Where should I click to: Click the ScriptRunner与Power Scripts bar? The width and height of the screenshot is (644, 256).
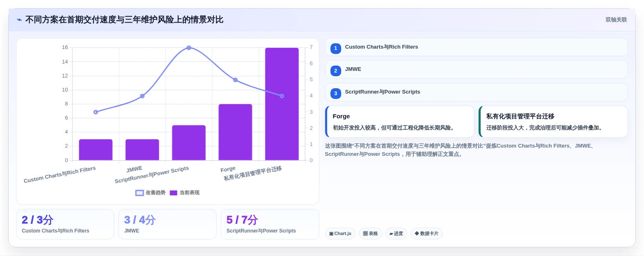click(189, 143)
